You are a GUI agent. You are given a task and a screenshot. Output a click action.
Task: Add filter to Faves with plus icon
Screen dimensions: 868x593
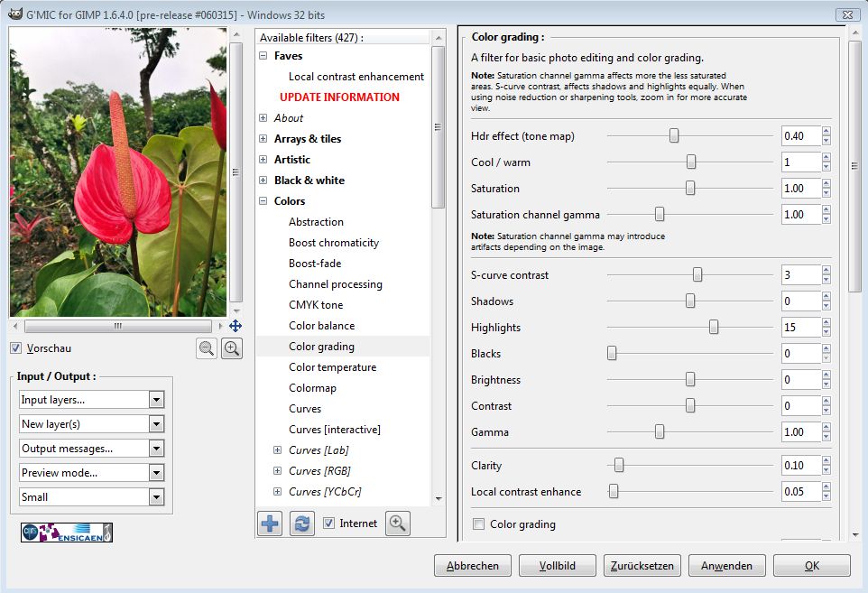coord(270,524)
